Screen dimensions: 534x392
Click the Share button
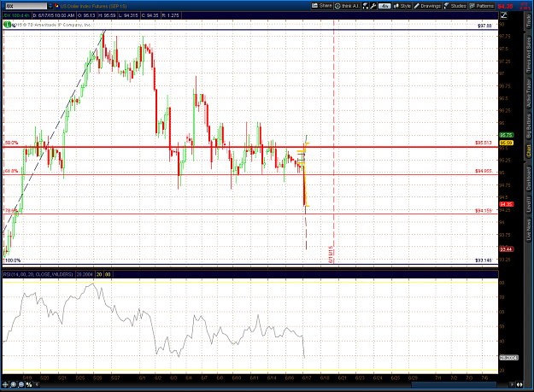(x=322, y=6)
